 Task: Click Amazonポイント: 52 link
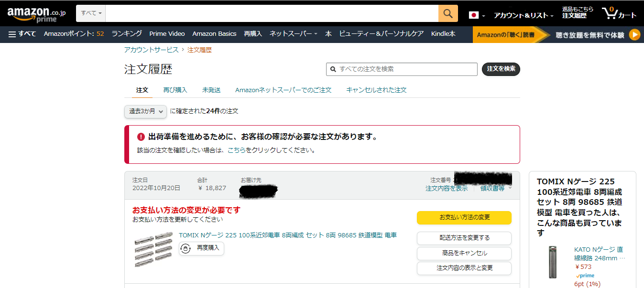(x=74, y=34)
